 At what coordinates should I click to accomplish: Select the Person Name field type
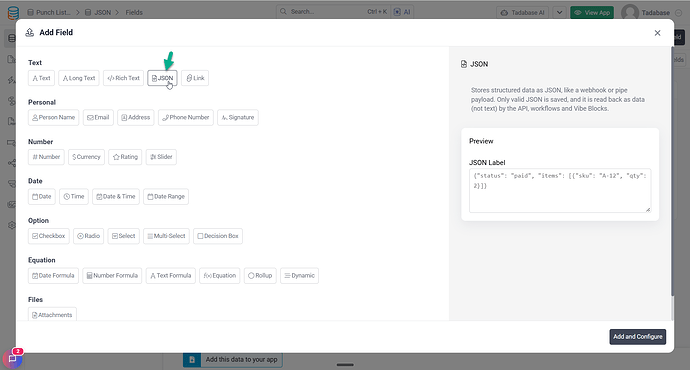tap(53, 117)
